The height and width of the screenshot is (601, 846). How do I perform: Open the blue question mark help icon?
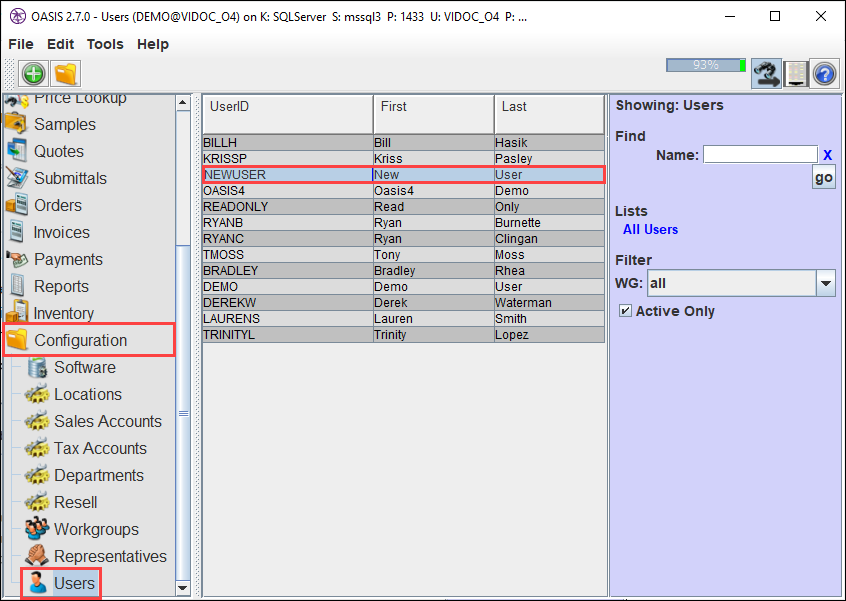(x=824, y=73)
